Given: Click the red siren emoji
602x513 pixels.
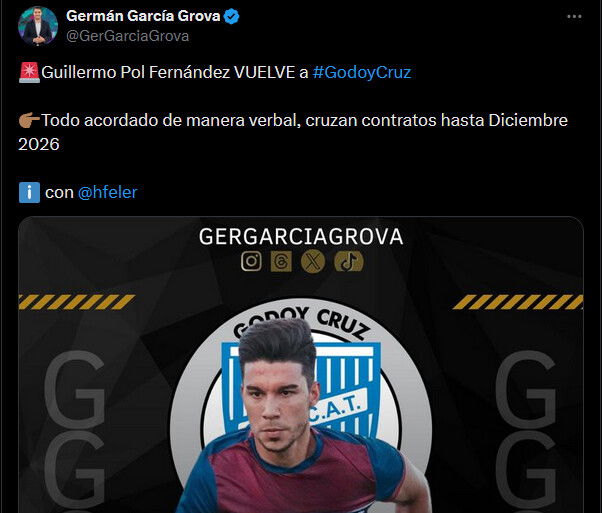Looking at the screenshot, I should pyautogui.click(x=29, y=72).
